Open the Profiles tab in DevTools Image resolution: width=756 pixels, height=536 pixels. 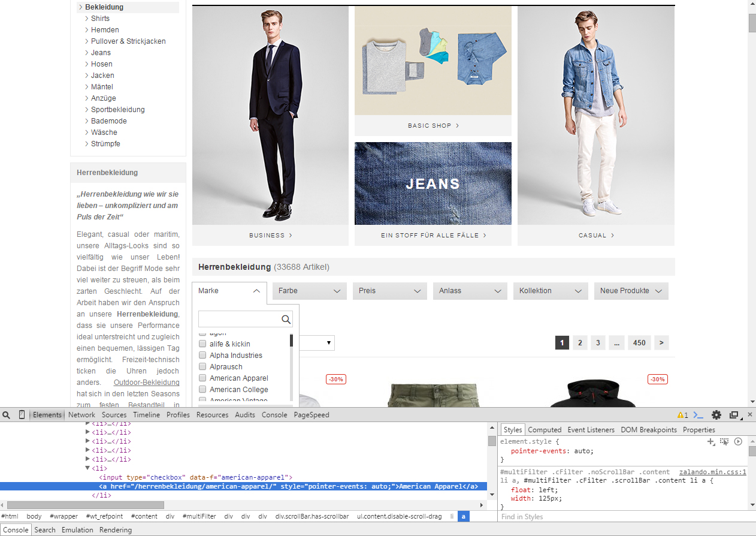(178, 415)
